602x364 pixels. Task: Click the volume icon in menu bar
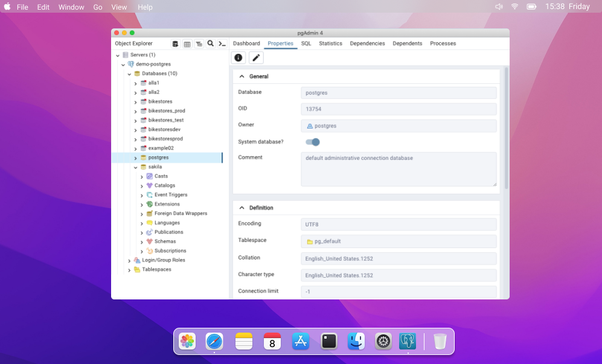coord(499,7)
